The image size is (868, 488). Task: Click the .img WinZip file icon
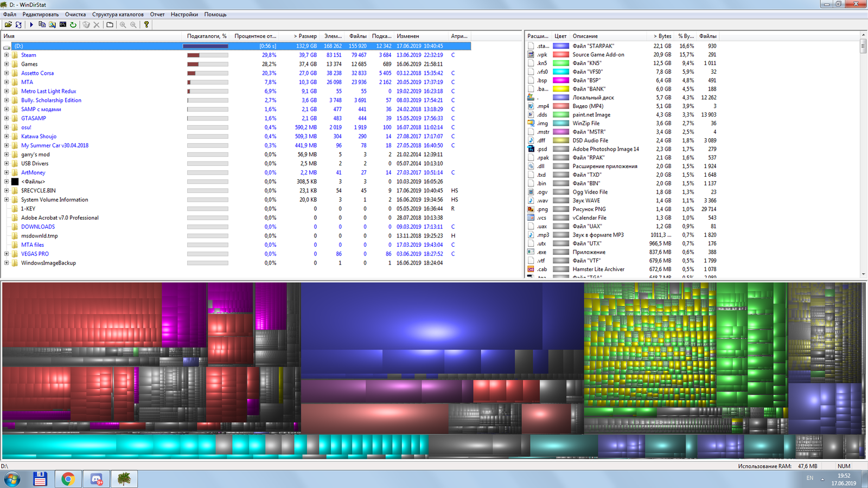(531, 123)
